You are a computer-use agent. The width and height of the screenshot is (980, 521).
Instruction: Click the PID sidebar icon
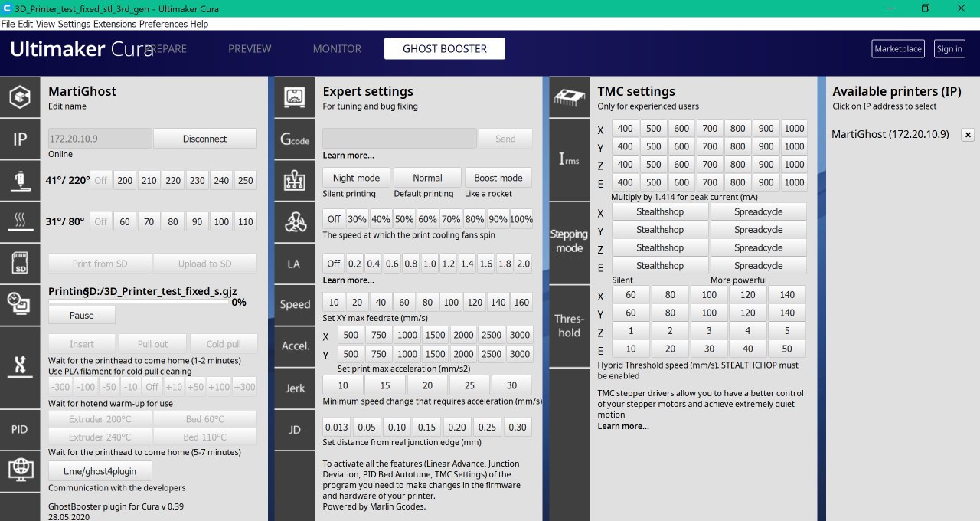(19, 429)
